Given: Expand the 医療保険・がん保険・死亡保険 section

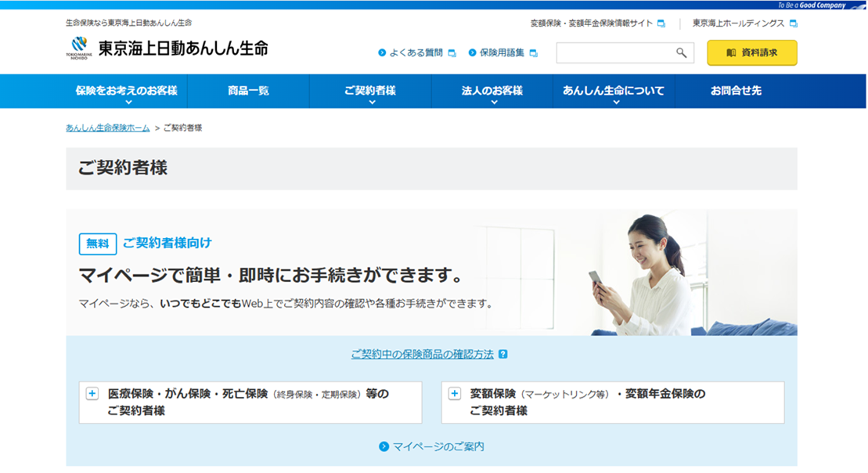Looking at the screenshot, I should 92,394.
